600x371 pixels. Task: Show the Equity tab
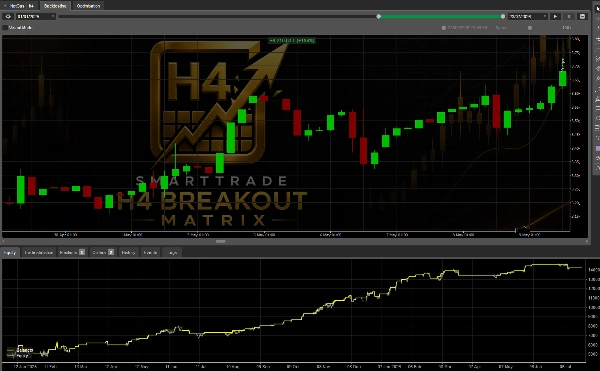pos(10,252)
